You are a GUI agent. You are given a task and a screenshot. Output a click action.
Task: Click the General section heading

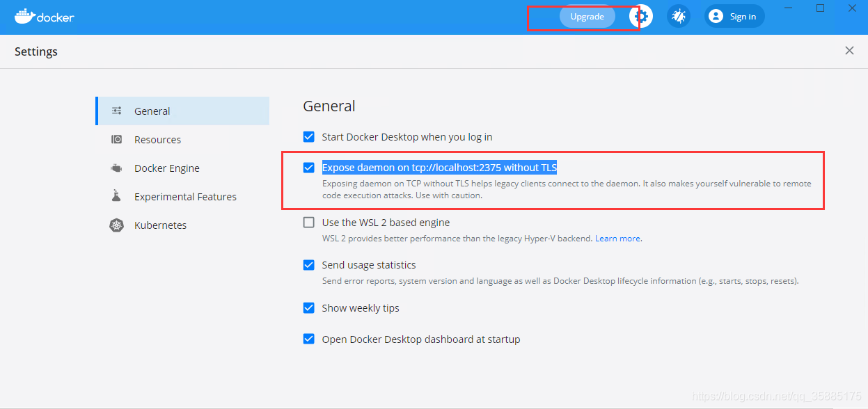pos(329,106)
